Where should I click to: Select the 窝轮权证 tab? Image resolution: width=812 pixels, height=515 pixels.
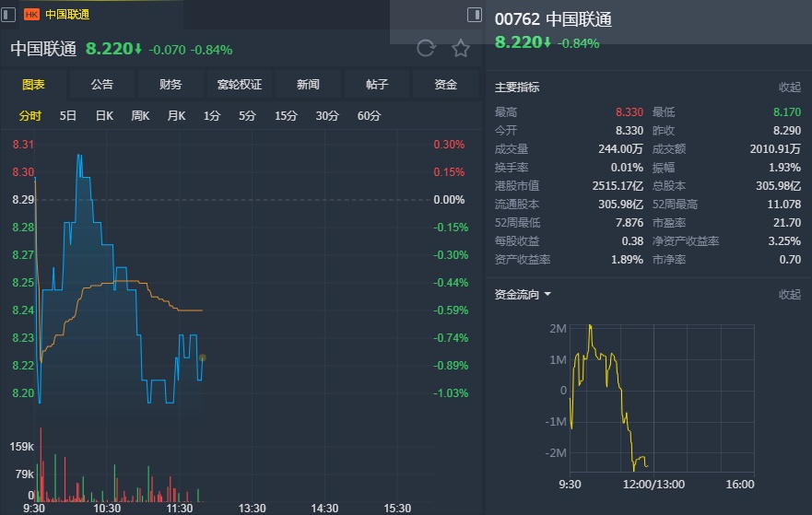(240, 85)
